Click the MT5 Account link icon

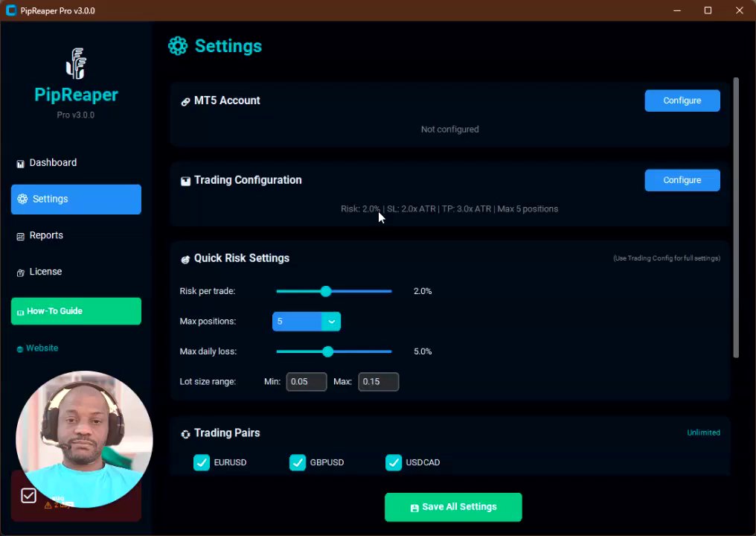click(185, 101)
